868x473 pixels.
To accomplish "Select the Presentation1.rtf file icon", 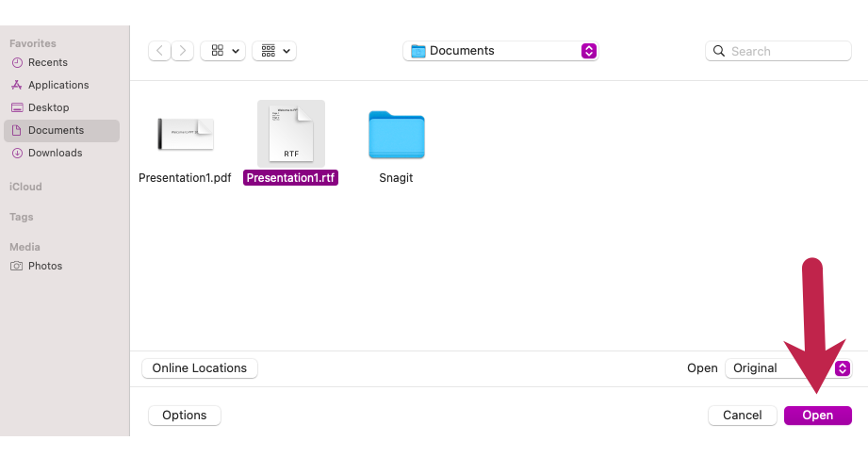I will pos(290,133).
